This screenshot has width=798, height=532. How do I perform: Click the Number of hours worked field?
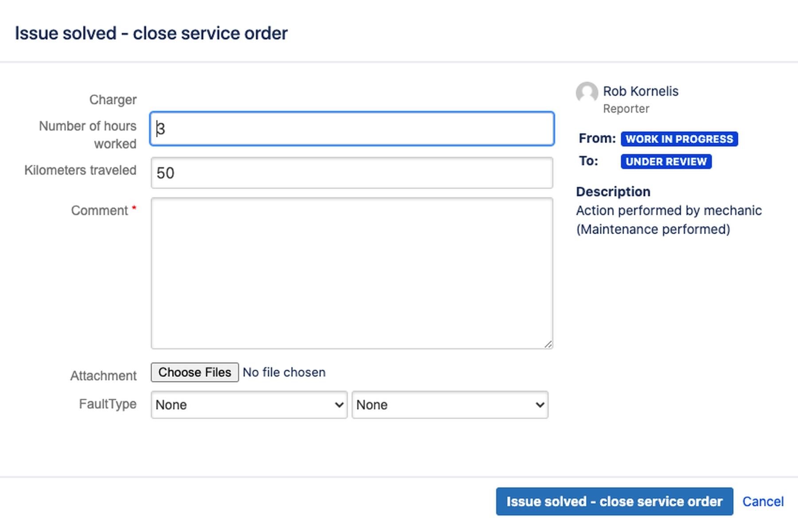coord(352,129)
